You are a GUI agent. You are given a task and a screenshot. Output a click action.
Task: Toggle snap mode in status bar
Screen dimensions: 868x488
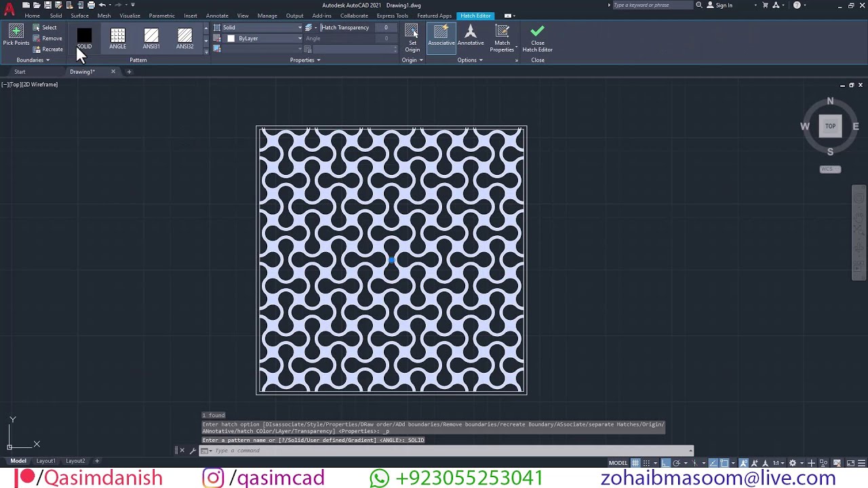coord(646,463)
